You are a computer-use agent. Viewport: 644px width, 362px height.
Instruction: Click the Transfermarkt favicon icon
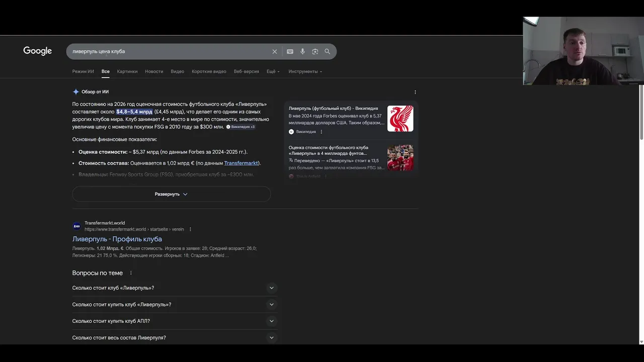coord(76,226)
